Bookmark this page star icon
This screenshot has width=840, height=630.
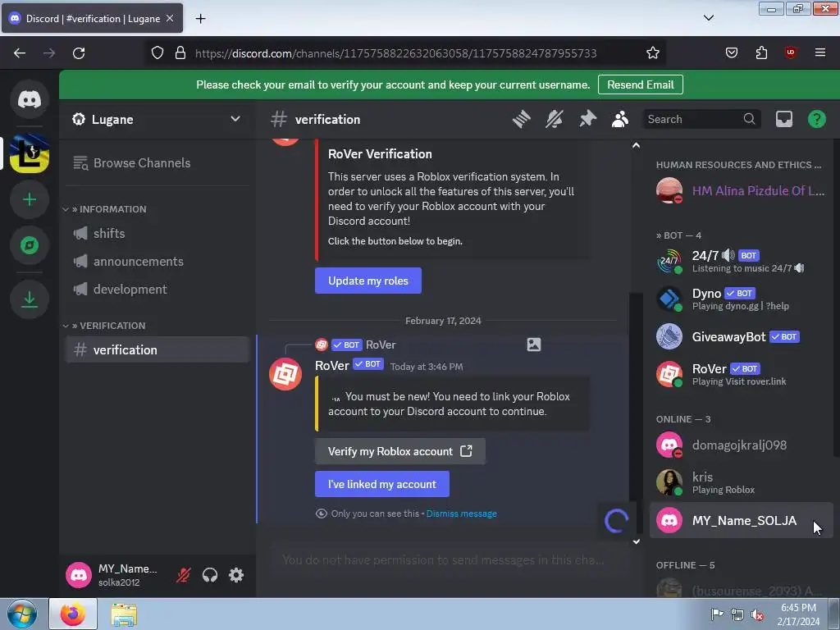coord(652,53)
